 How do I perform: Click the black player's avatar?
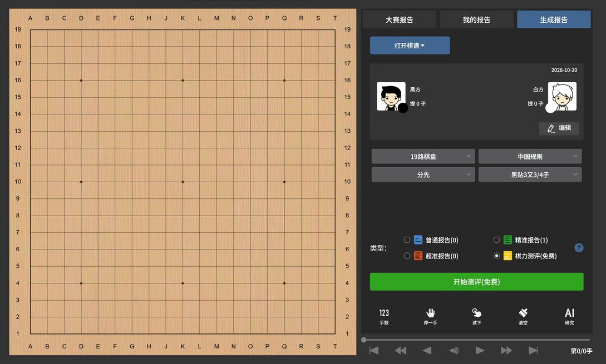click(x=391, y=96)
